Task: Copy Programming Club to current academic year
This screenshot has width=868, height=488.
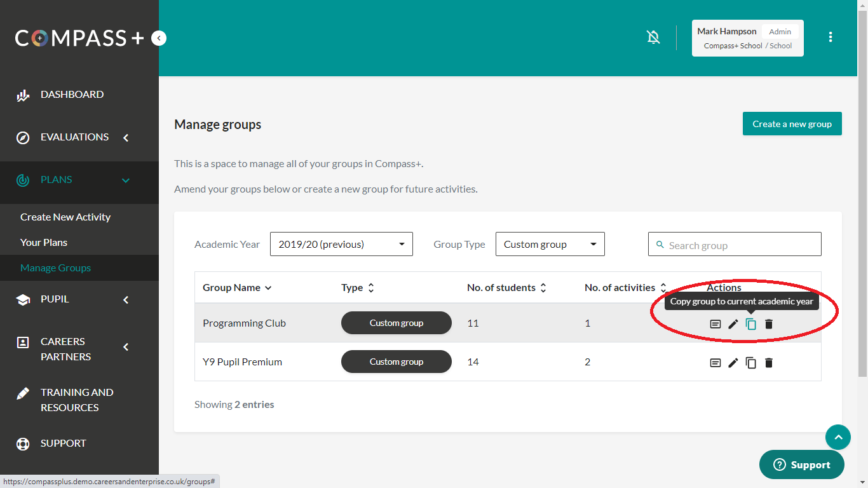Action: [x=751, y=324]
